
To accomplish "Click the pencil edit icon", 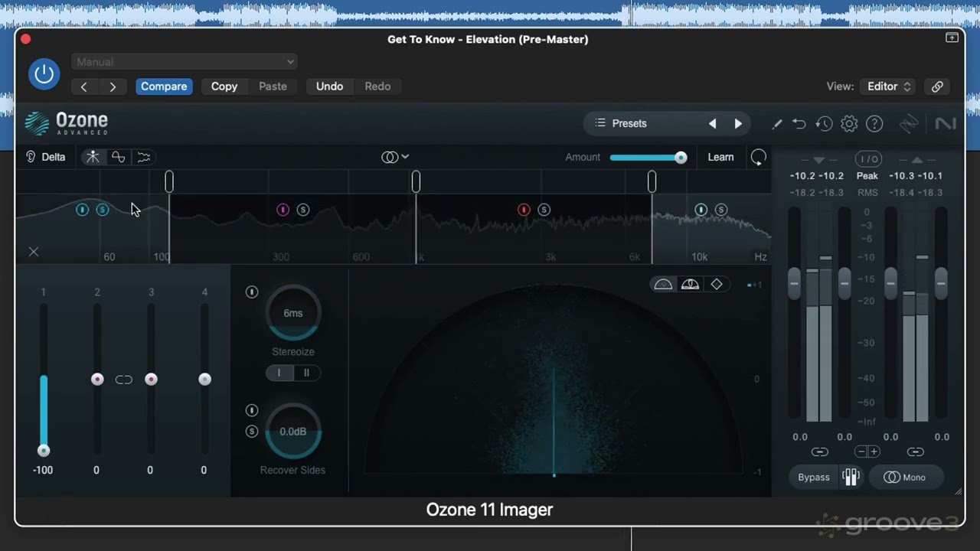I will pos(776,124).
